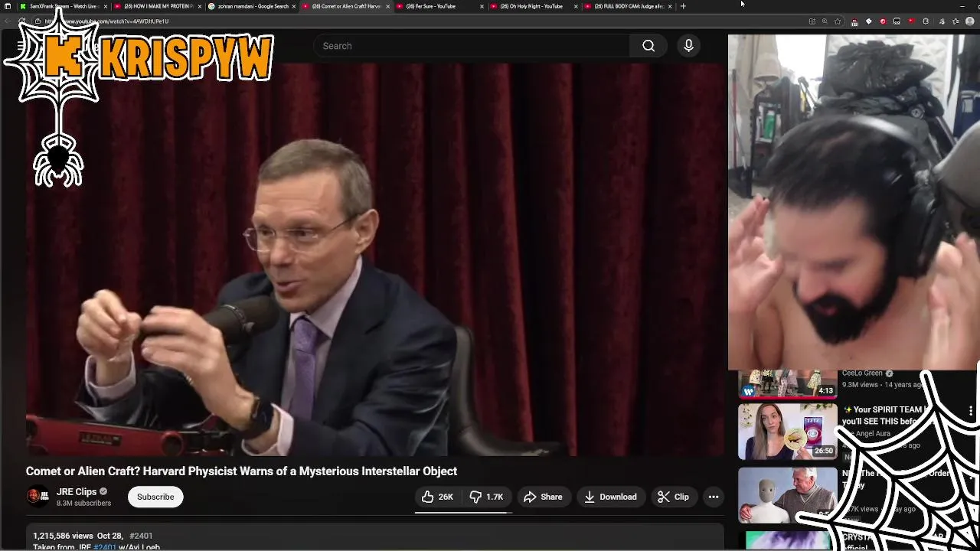Download the video via Download button
The image size is (980, 551).
610,497
